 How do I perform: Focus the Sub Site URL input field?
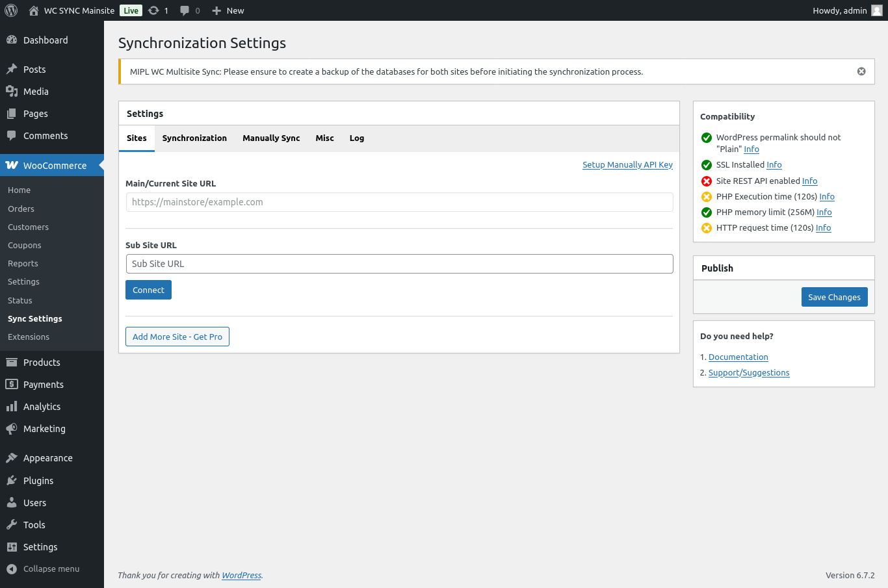(399, 264)
